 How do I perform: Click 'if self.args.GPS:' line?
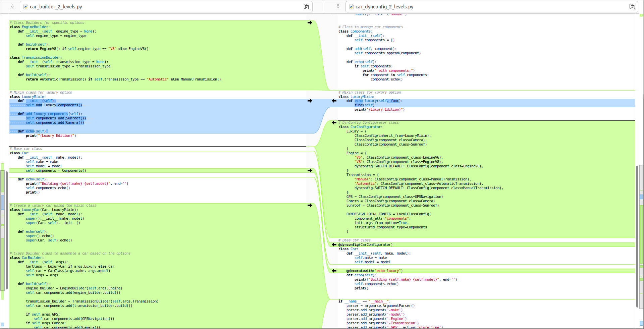(43, 314)
